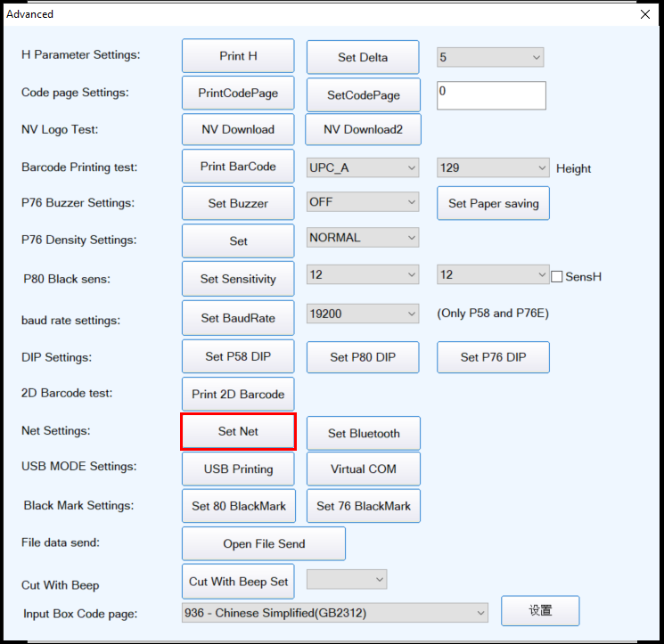Click Set Paper saving button

493,203
